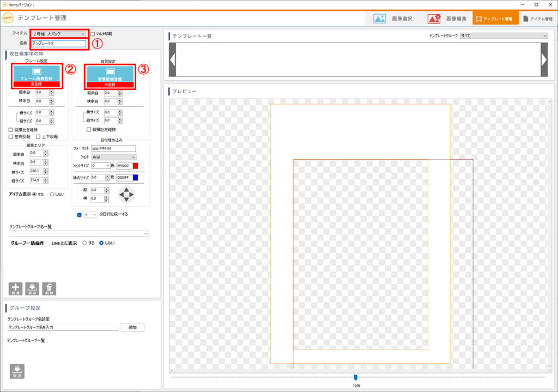Open the アイテム dropdown showing 大バッグ

click(59, 34)
